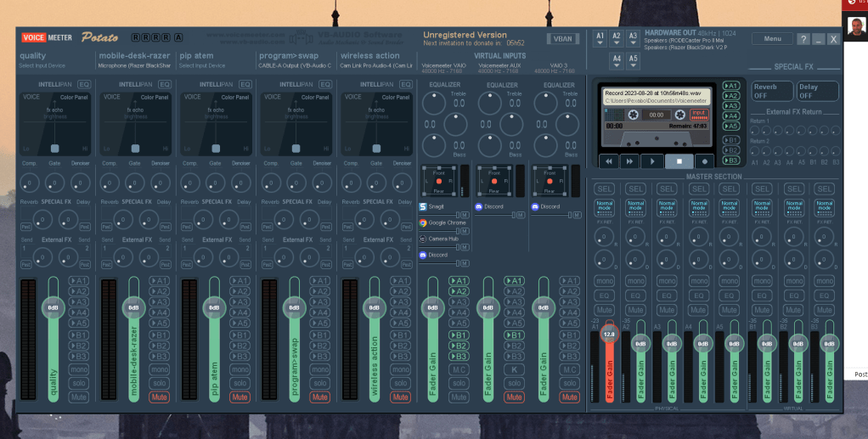Fast forward the cassette recorder
Screen dimensions: 868x439
coord(629,161)
